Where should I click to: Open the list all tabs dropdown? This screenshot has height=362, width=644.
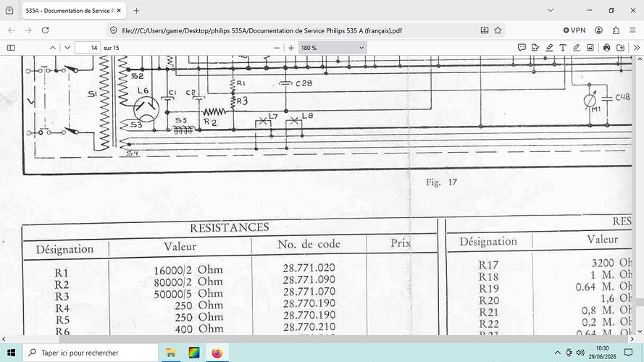click(551, 10)
